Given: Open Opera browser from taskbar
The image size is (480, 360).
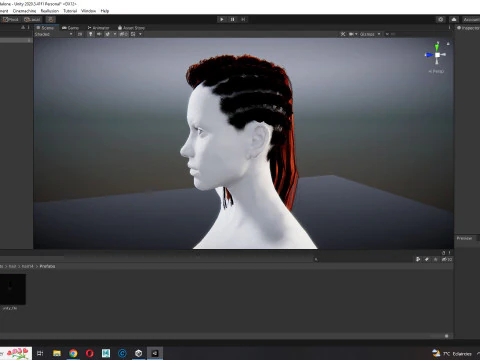Looking at the screenshot, I should point(90,353).
